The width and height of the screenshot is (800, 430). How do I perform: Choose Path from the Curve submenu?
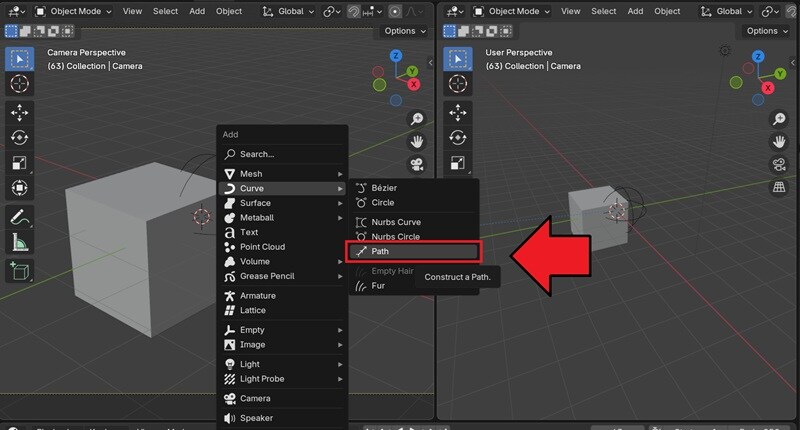[x=413, y=251]
